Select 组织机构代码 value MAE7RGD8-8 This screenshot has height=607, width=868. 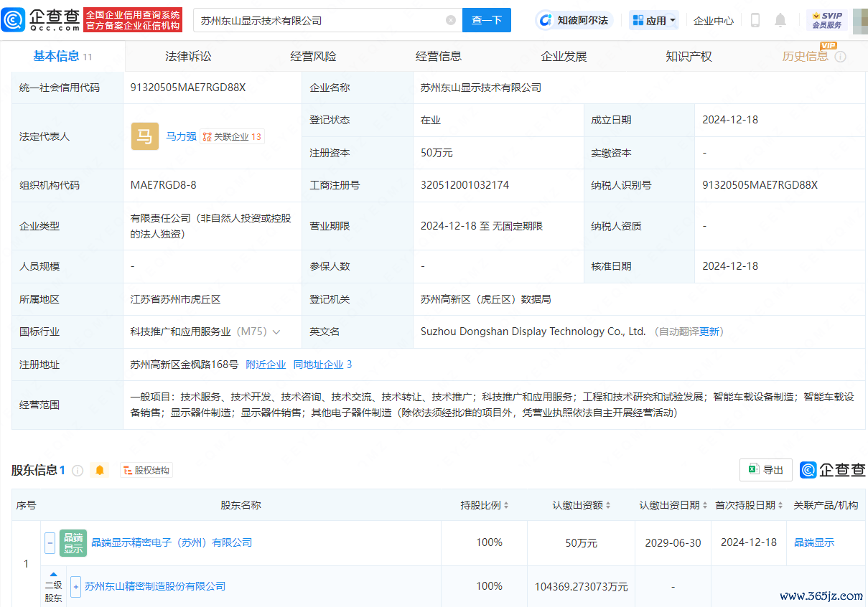pyautogui.click(x=163, y=185)
